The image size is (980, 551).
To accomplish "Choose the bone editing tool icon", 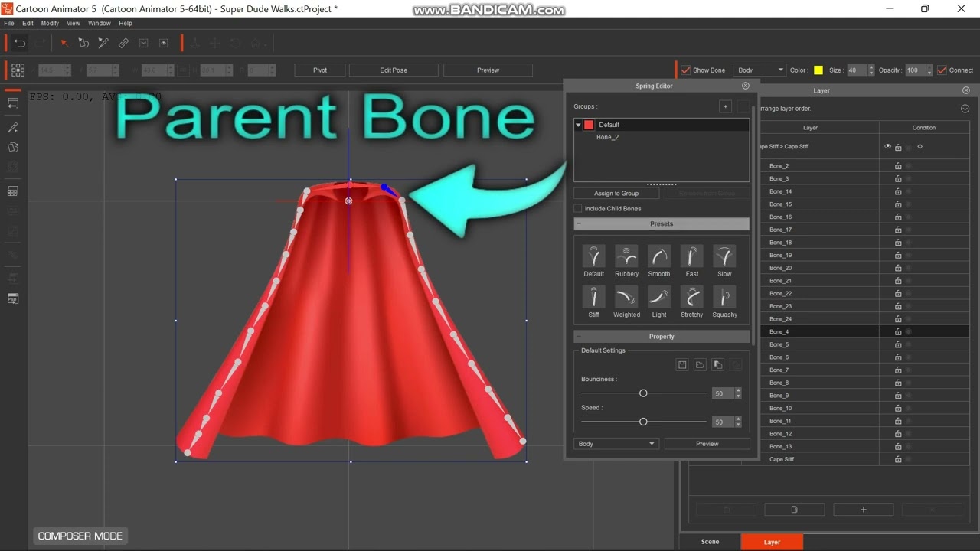I will [83, 44].
